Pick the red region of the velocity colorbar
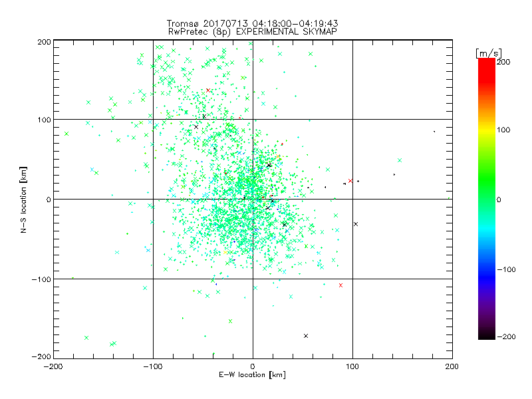The width and height of the screenshot is (532, 399). (x=487, y=70)
